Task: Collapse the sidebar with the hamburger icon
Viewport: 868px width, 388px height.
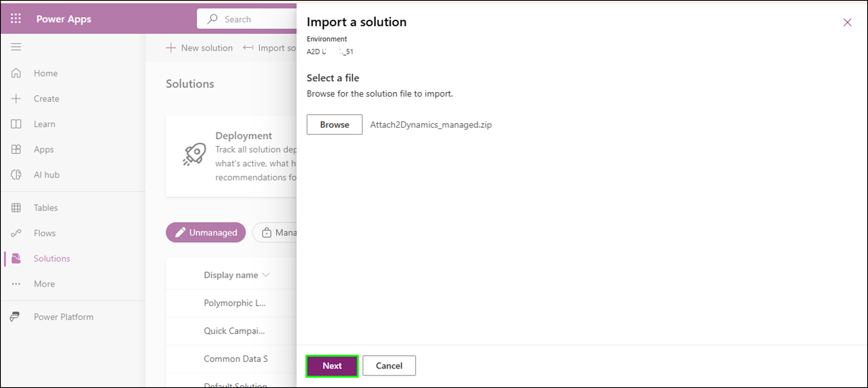Action: [x=16, y=46]
